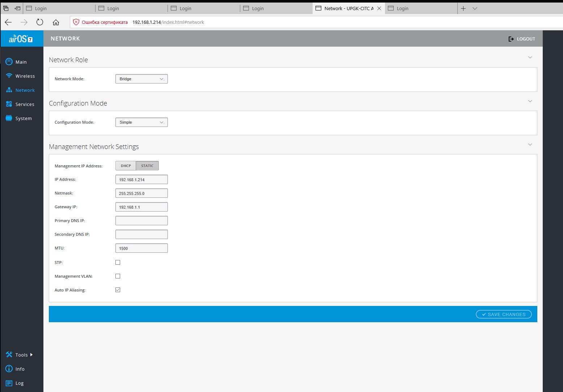Click the Logout link
Screen dimensions: 563x392
click(522, 39)
